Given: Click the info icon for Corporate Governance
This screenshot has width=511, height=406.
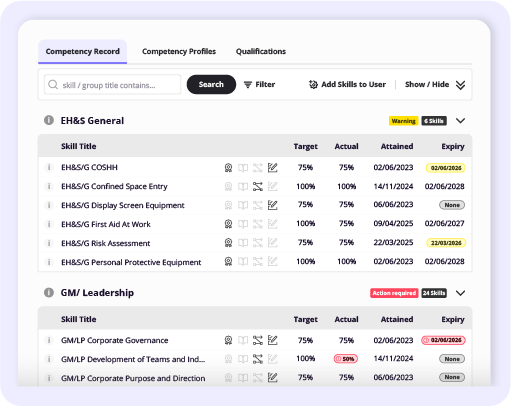Looking at the screenshot, I should tap(49, 340).
